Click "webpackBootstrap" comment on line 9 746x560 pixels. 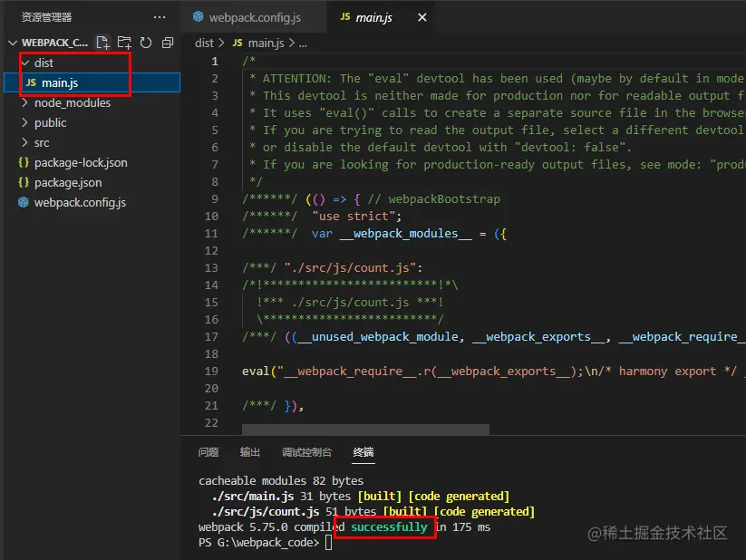(x=444, y=198)
